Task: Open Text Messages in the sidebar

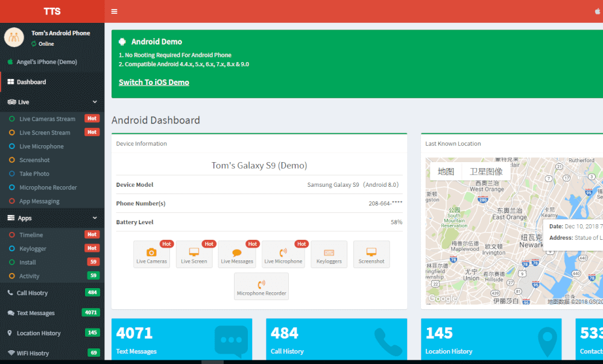Action: click(x=52, y=313)
